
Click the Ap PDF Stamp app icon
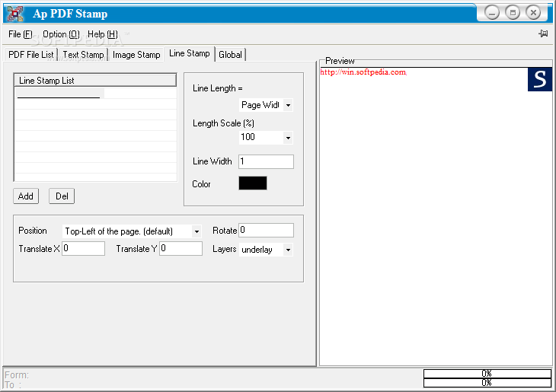tap(15, 14)
